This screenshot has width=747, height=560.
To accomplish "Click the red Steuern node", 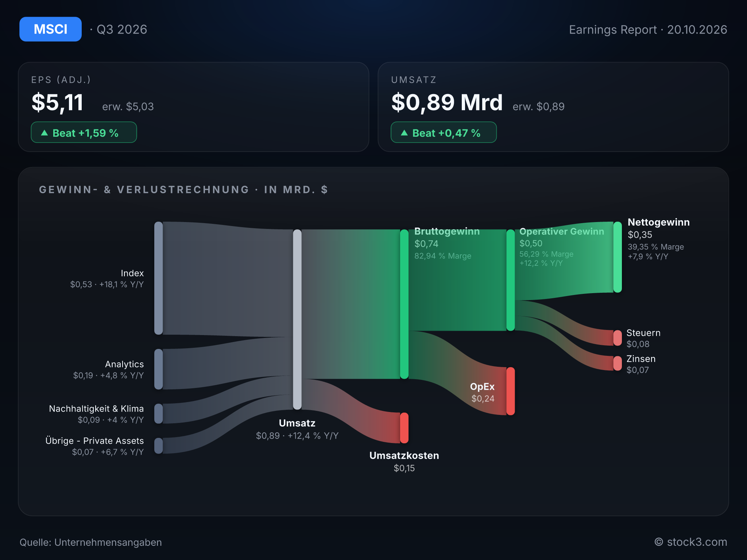I will coord(618,338).
